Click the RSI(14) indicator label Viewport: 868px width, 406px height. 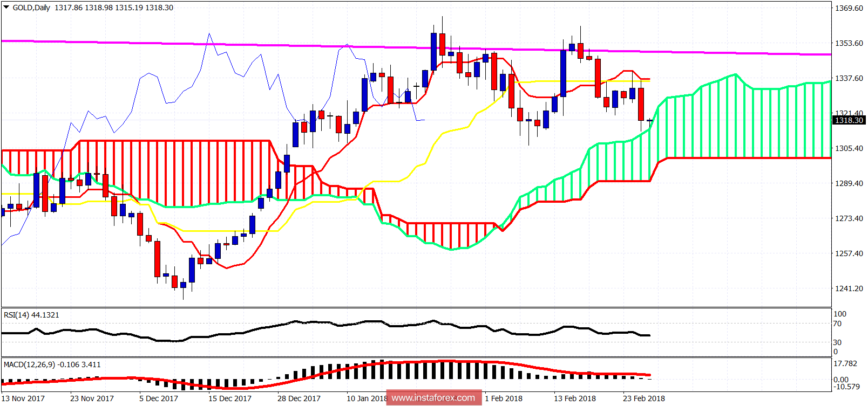pos(31,315)
